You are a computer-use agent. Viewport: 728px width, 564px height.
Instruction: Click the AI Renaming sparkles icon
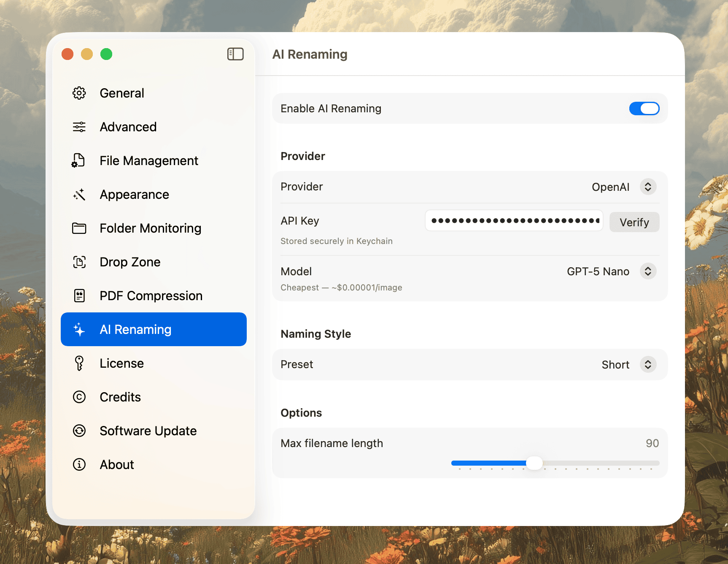[x=78, y=329]
